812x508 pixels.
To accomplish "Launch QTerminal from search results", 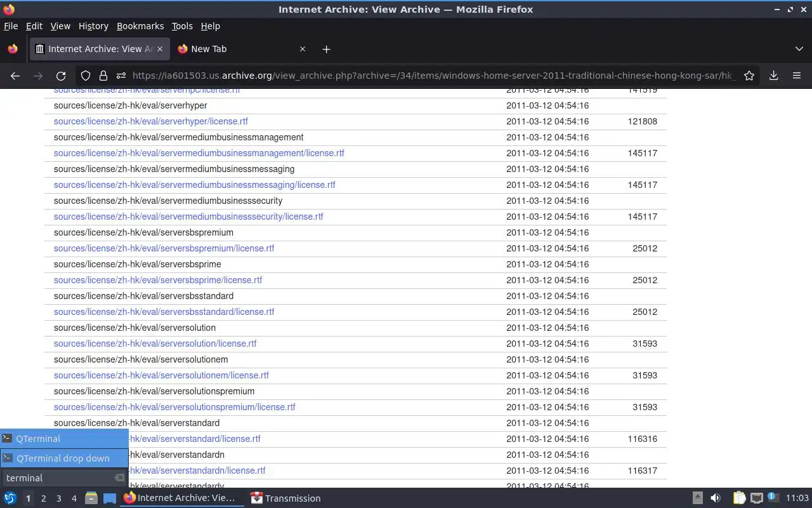I will [x=64, y=439].
